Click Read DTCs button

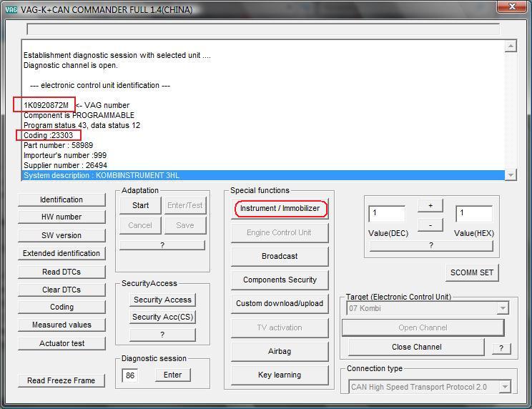click(61, 272)
